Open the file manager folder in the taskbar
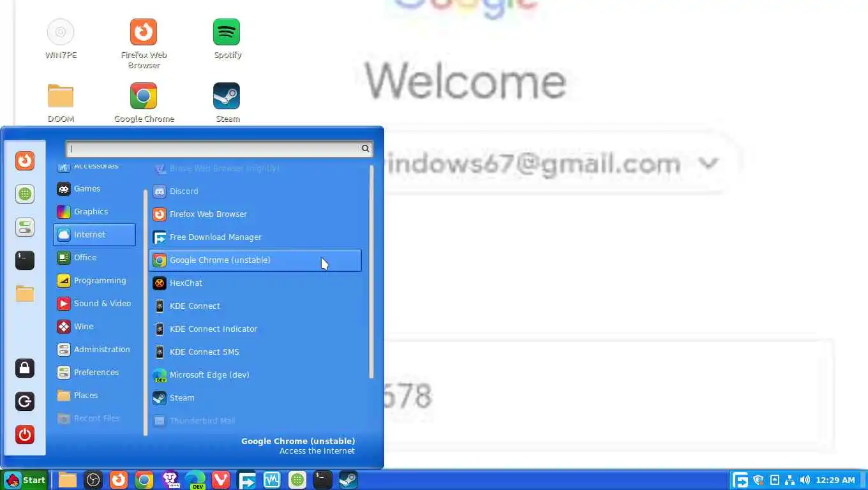Screen dimensions: 868x490 pyautogui.click(x=68, y=480)
